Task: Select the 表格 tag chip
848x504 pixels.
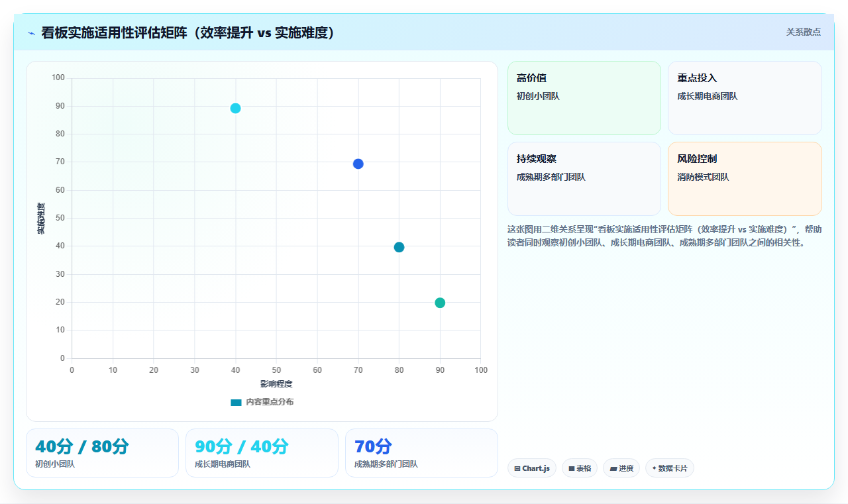Action: click(580, 468)
